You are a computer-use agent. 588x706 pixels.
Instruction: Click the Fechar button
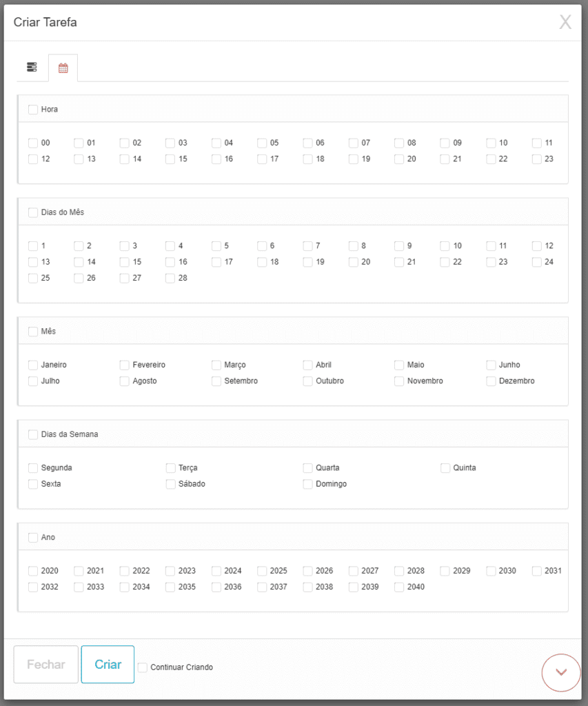tap(46, 664)
